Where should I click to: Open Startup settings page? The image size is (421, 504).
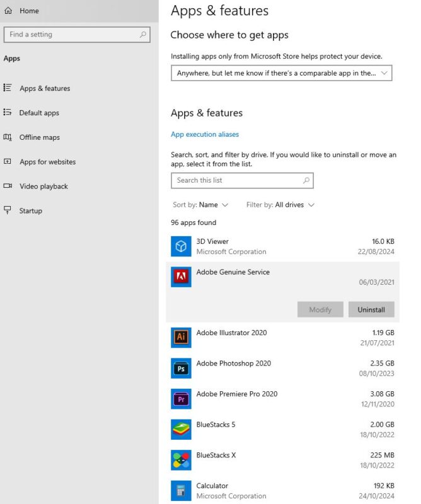coord(30,210)
